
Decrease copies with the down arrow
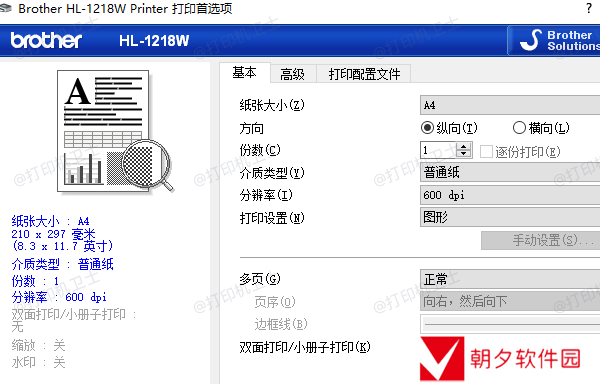click(x=464, y=154)
